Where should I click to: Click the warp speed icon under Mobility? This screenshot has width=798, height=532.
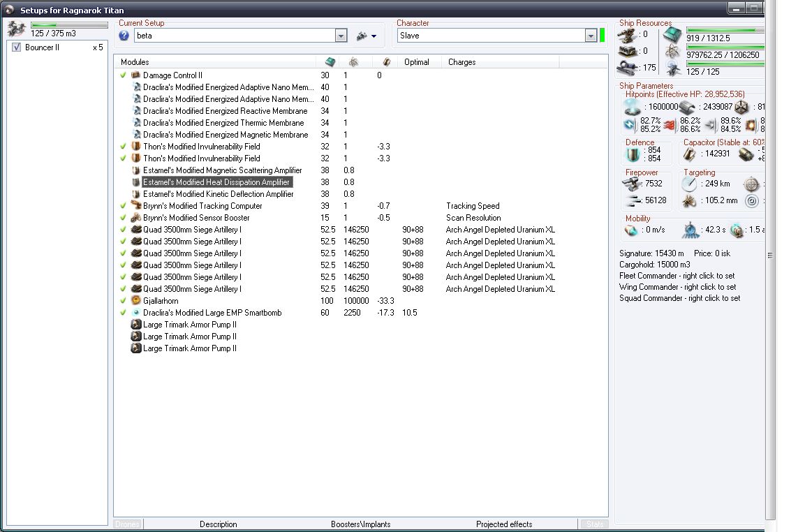point(737,230)
